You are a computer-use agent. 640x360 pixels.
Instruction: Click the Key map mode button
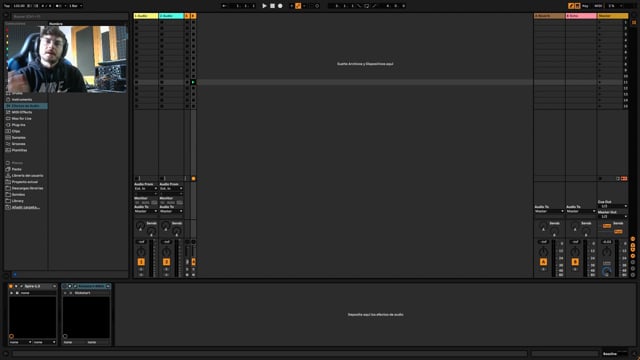coord(585,6)
